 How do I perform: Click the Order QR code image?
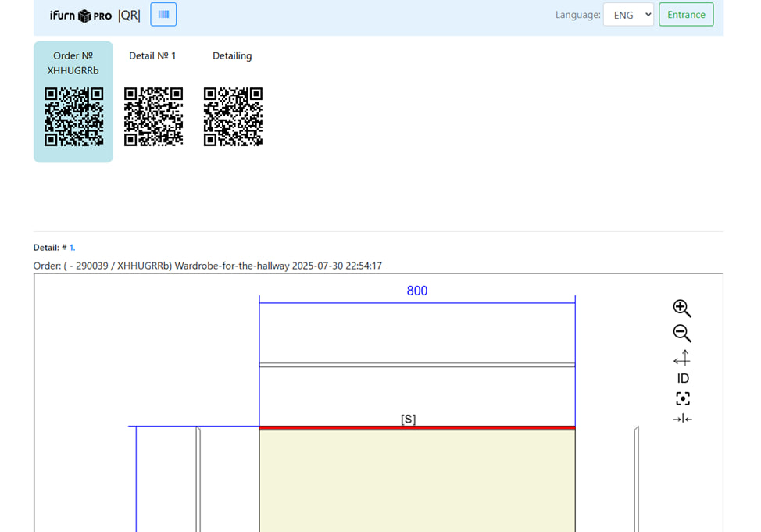pos(73,117)
